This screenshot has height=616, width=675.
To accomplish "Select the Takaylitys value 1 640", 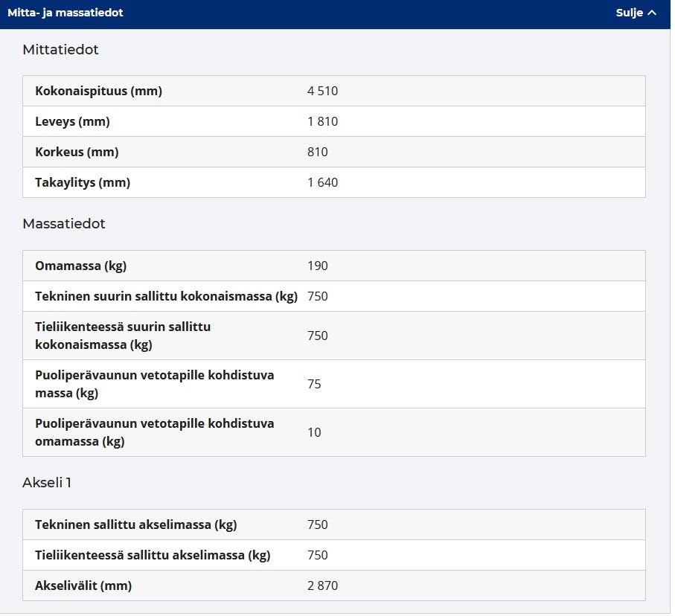I will 322,183.
